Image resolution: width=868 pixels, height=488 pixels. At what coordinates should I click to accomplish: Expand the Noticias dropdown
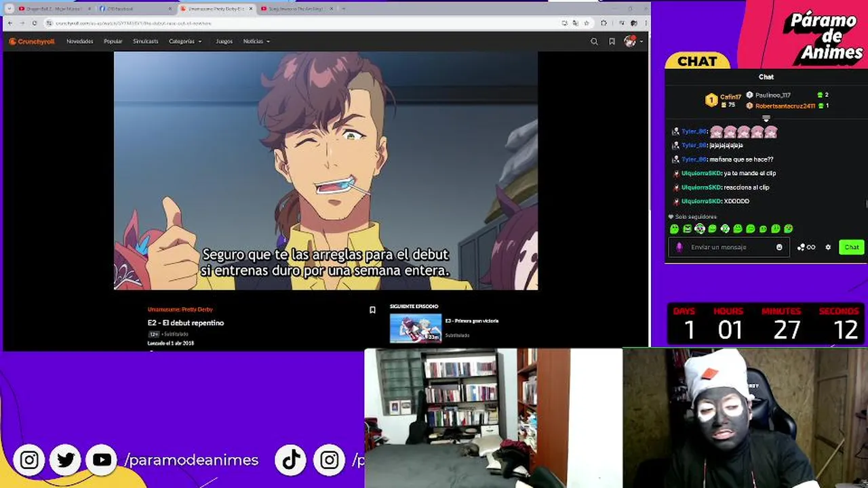256,41
